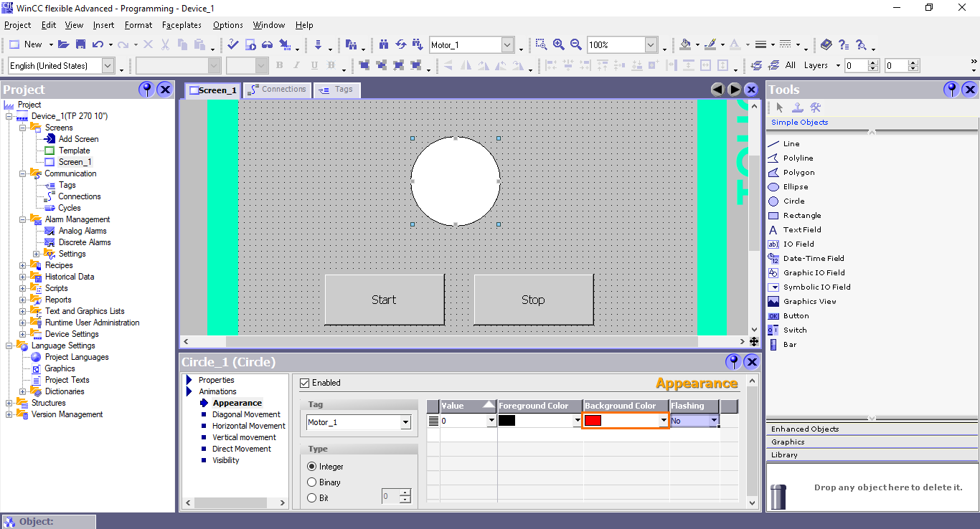The image size is (980, 529).
Task: Open the Insert menu
Action: point(103,25)
